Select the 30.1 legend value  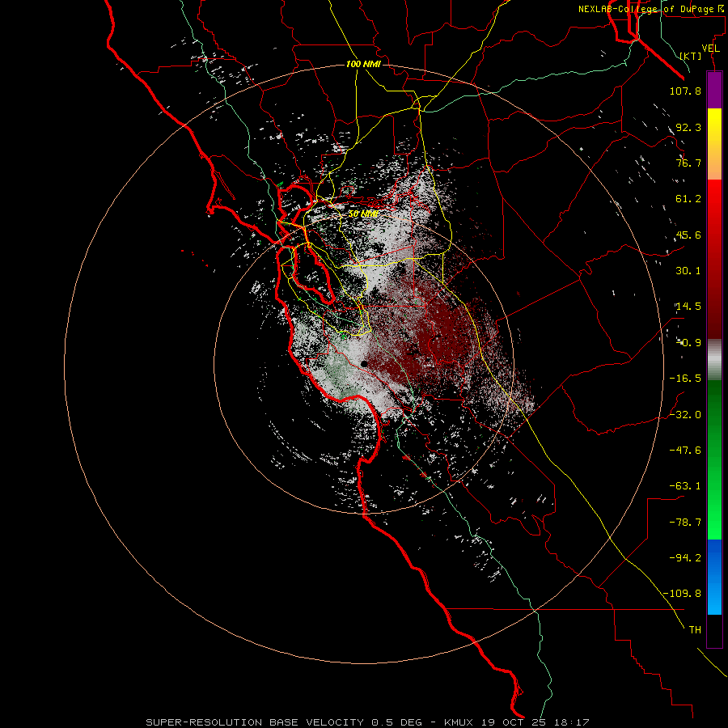688,271
